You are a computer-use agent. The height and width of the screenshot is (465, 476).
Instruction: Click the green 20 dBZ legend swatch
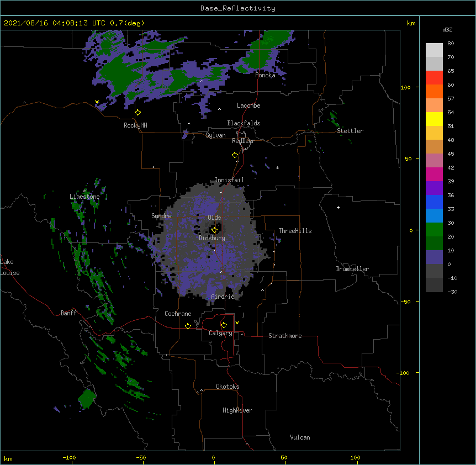pos(434,230)
